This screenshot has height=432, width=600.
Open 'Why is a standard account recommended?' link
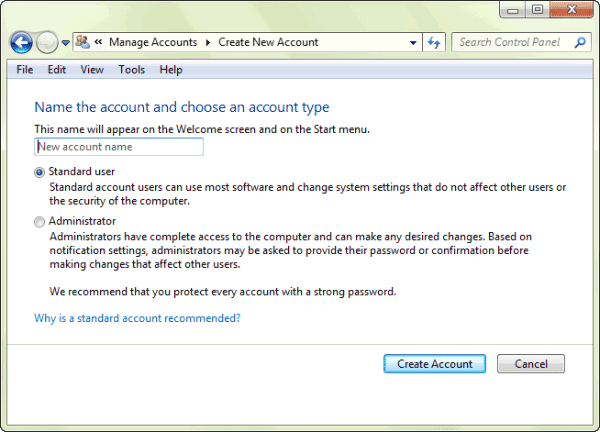click(137, 318)
